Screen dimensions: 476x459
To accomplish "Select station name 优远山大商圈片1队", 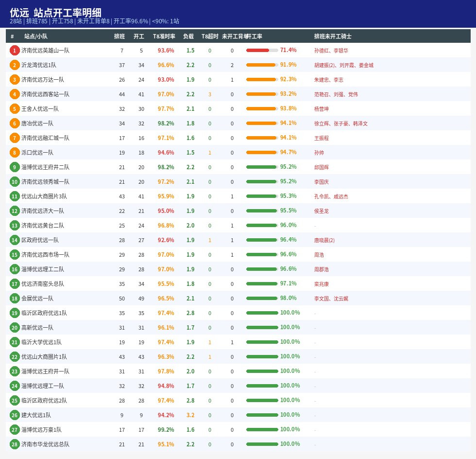I will 44,357.
